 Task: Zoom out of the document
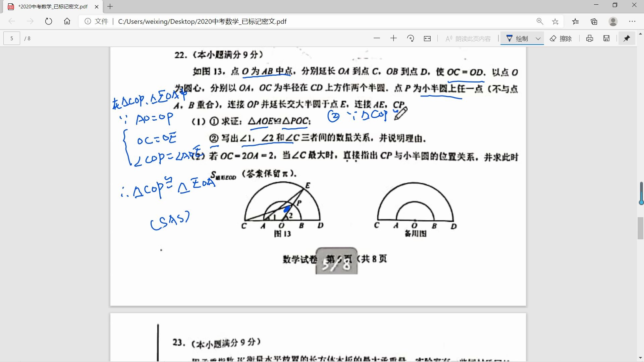click(x=377, y=38)
